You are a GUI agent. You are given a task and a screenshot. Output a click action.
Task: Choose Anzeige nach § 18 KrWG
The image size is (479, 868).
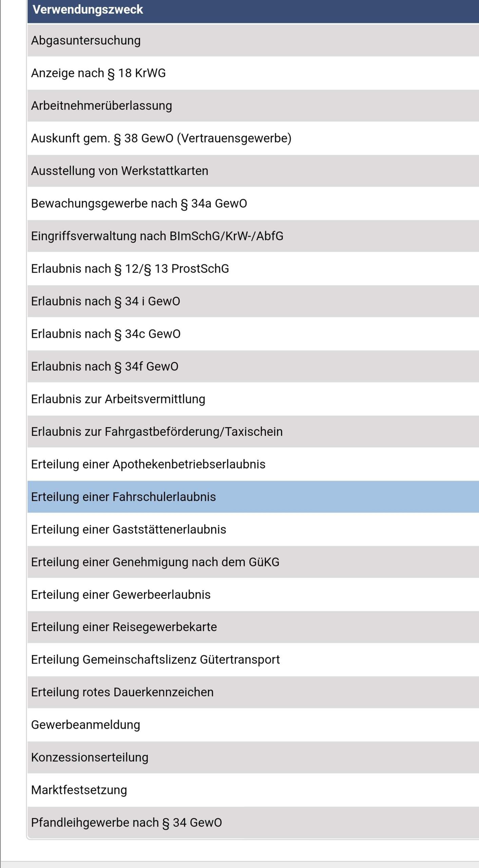(x=98, y=73)
